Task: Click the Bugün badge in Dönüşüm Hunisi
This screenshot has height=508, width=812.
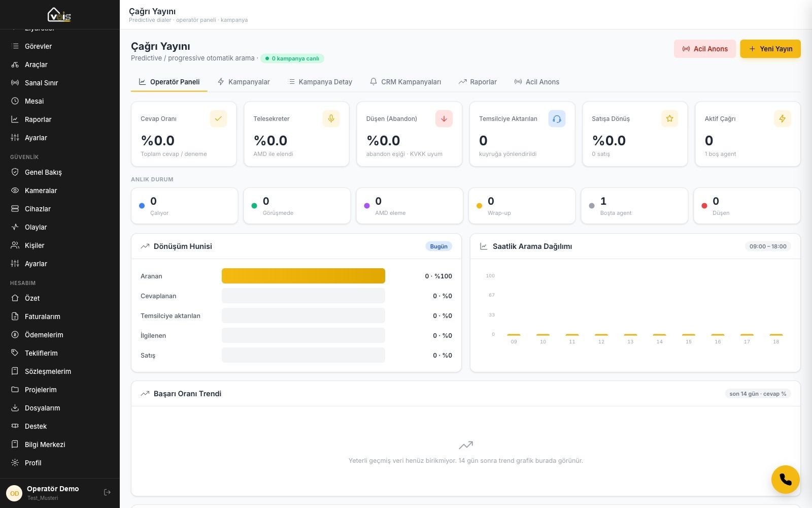Action: 439,246
